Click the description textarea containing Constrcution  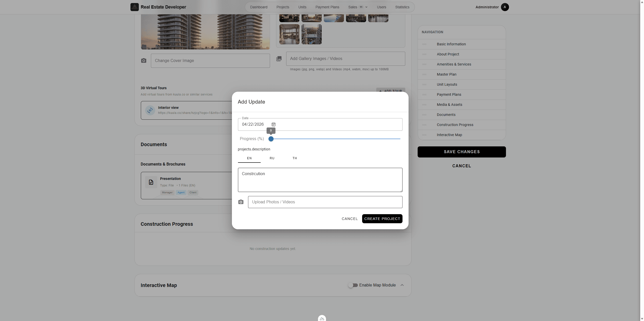point(320,180)
